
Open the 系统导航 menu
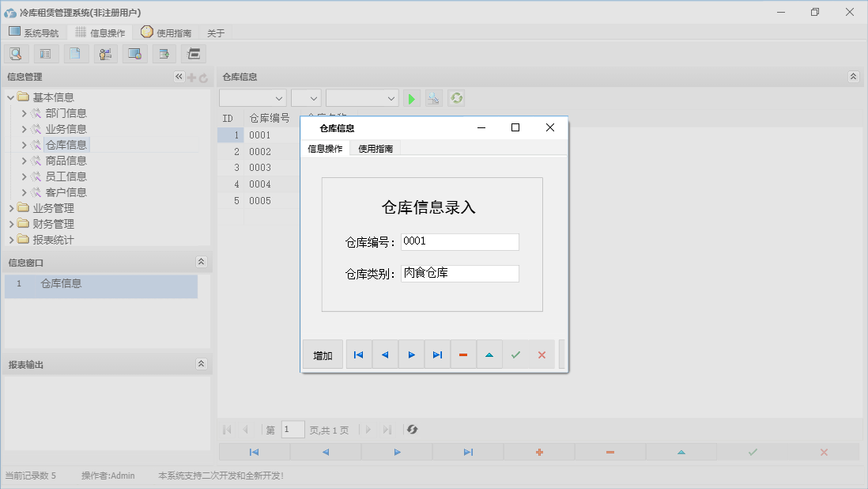34,32
